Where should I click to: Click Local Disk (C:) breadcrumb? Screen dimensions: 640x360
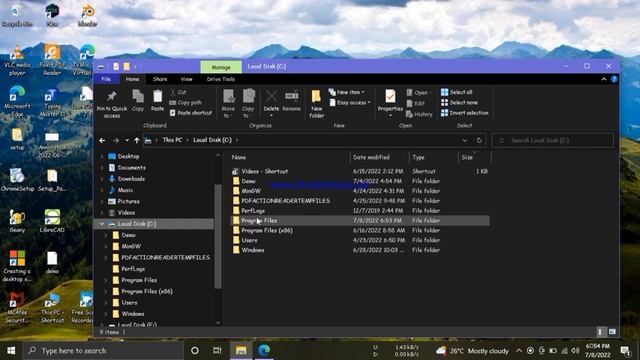click(x=212, y=140)
